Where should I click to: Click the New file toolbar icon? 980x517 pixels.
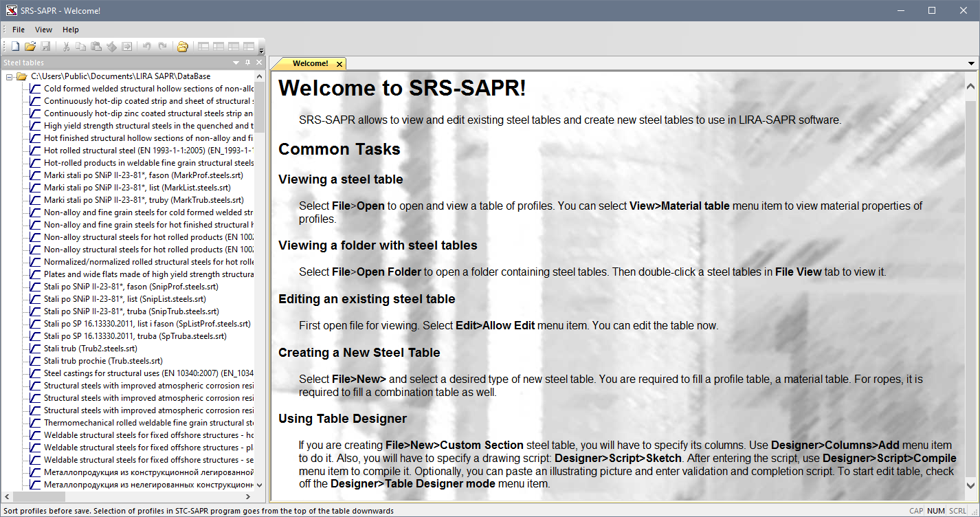tap(15, 47)
